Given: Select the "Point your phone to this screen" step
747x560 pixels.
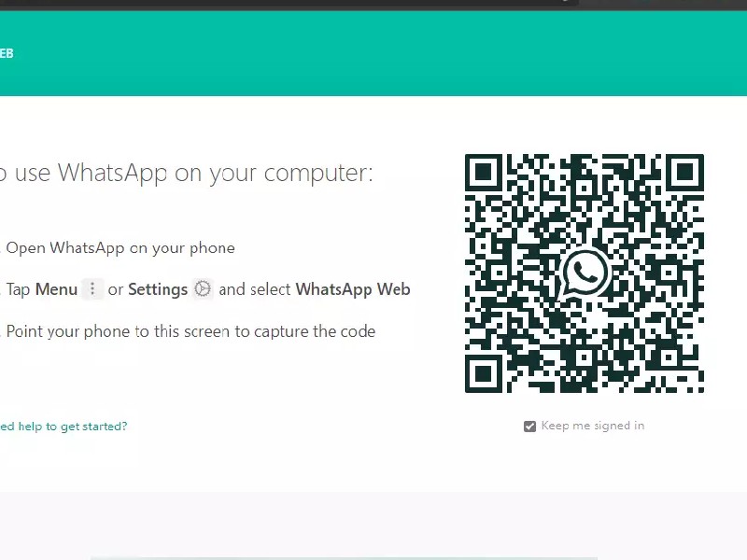Looking at the screenshot, I should click(190, 331).
